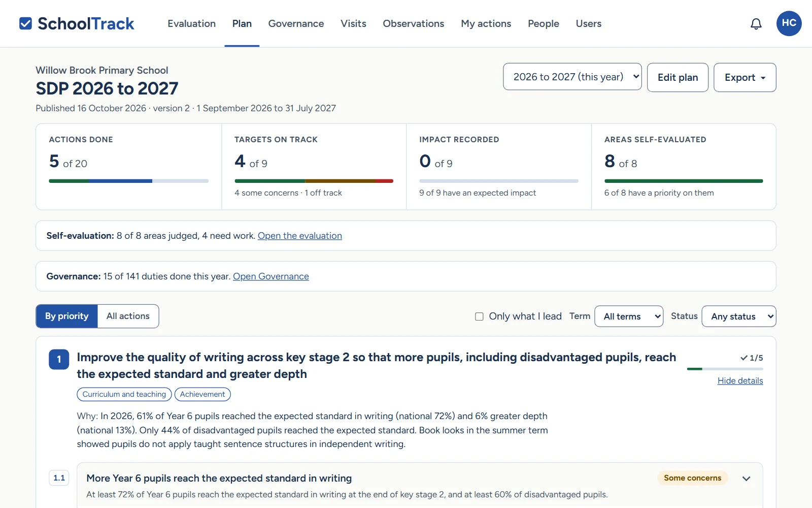The image size is (812, 508).
Task: Click the Edit plan button
Action: pos(678,77)
